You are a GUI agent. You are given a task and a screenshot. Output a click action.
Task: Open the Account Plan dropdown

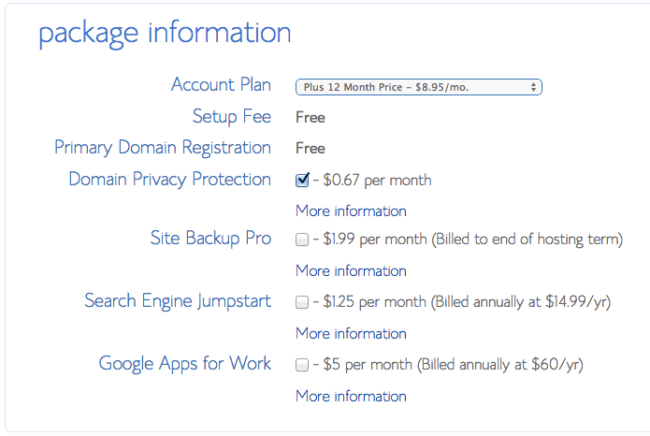[418, 87]
